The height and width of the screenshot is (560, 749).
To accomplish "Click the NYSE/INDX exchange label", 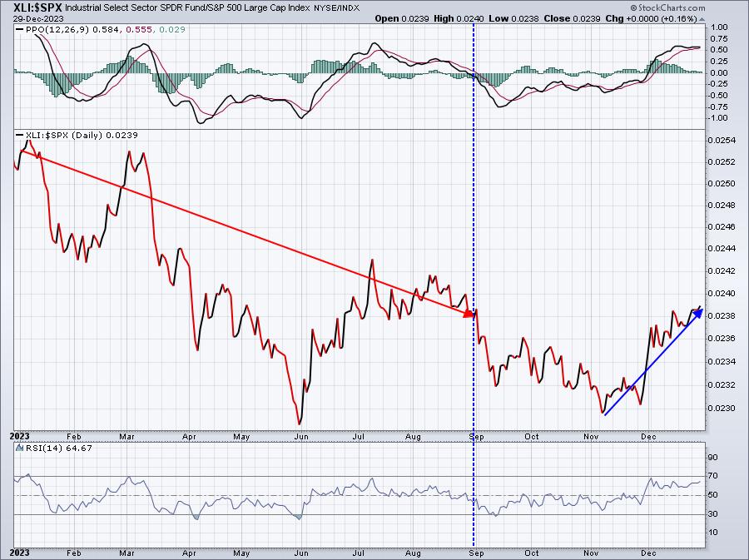I will [x=337, y=8].
